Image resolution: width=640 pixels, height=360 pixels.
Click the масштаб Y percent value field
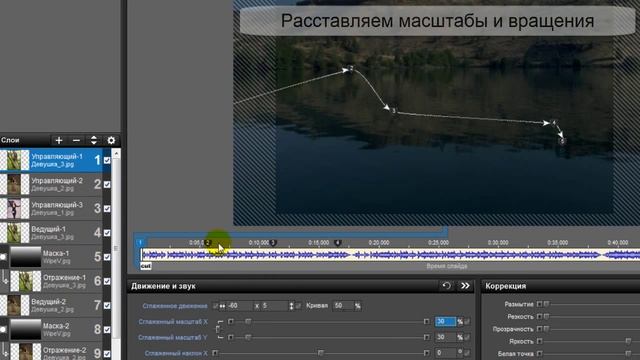(445, 338)
